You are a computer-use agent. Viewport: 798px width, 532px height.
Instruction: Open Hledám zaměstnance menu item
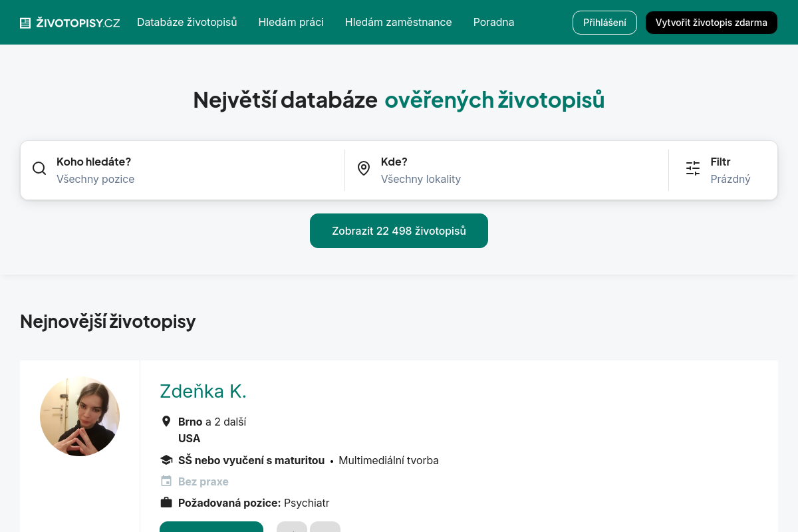point(398,22)
